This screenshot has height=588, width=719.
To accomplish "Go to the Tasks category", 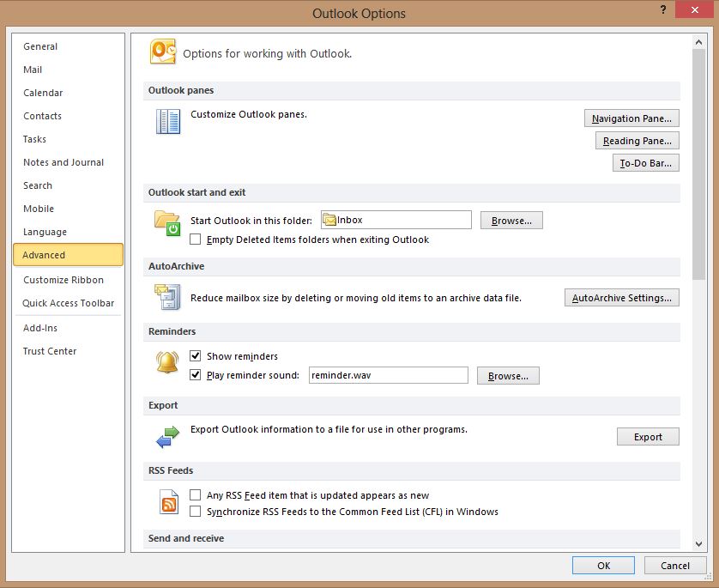I will [x=69, y=139].
